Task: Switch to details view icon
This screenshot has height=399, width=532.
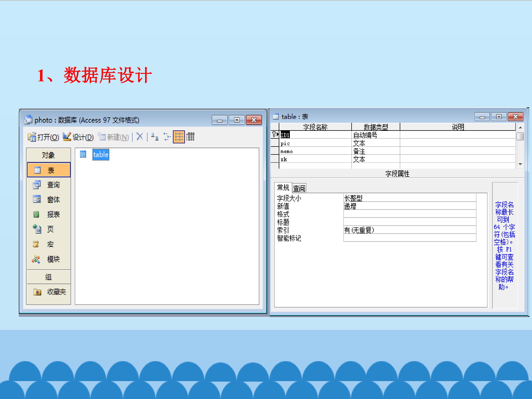Action: (190, 137)
